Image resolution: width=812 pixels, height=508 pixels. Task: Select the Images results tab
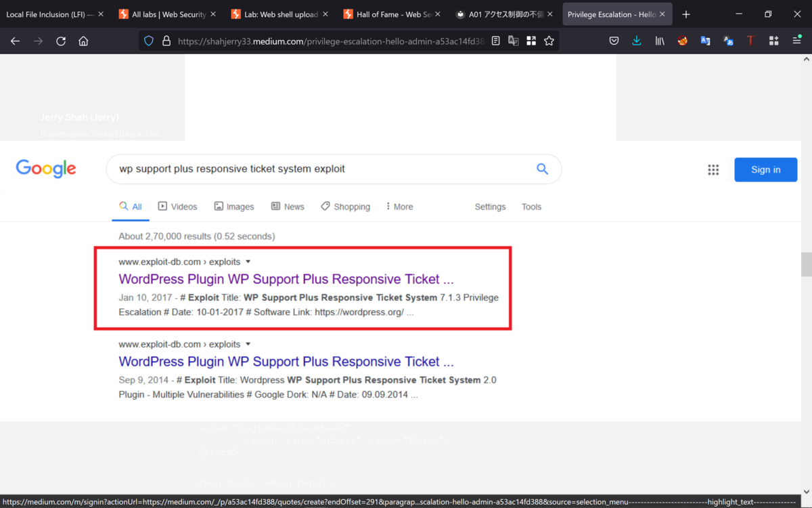[234, 207]
